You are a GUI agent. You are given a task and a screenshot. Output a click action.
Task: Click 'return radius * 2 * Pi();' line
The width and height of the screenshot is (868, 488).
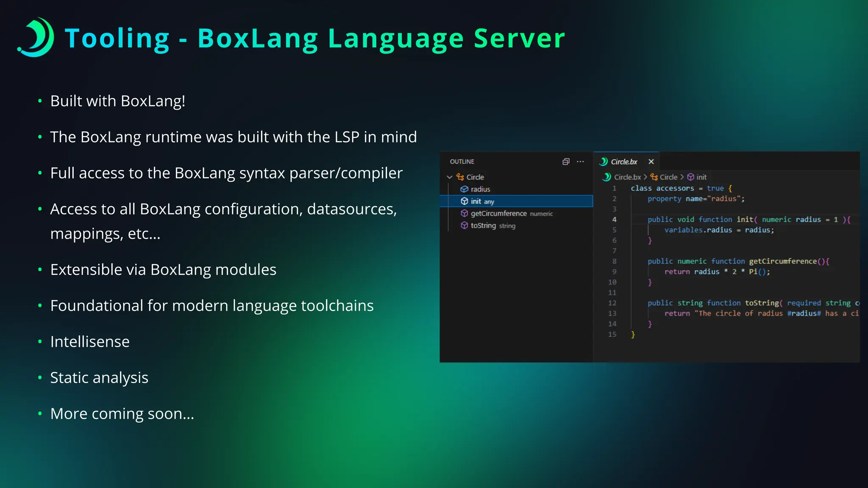tap(717, 272)
